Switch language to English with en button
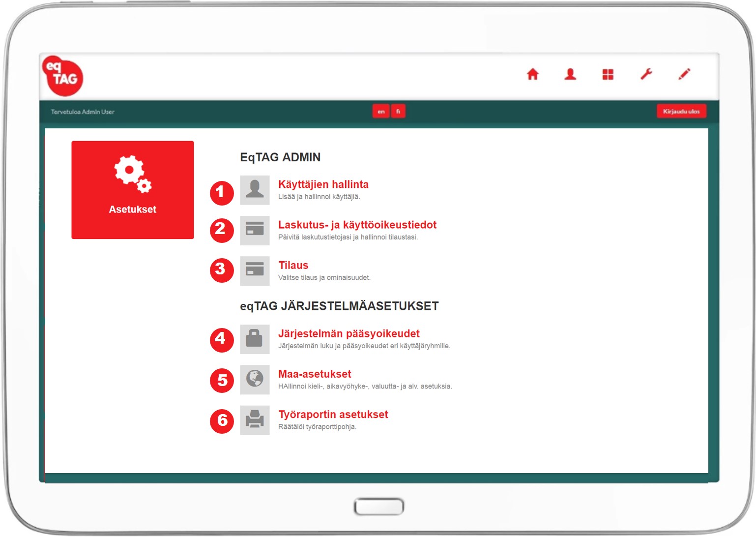The height and width of the screenshot is (537, 756). coord(381,112)
